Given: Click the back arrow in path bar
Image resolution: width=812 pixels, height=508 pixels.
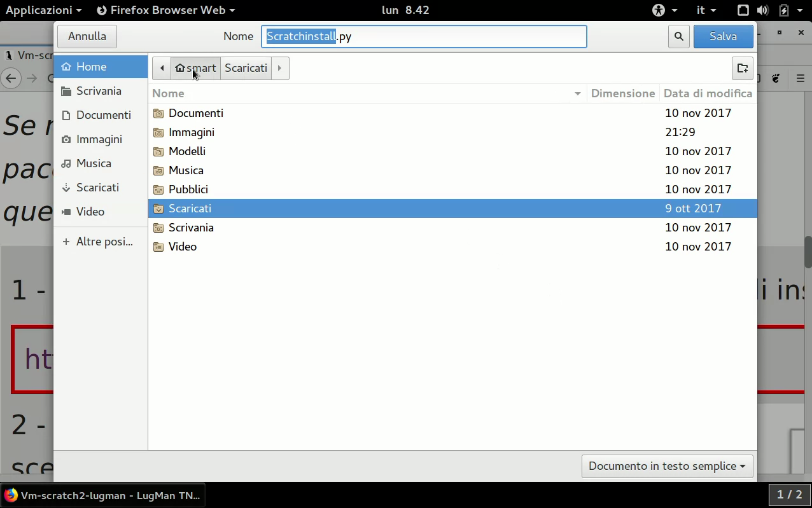Looking at the screenshot, I should point(162,68).
